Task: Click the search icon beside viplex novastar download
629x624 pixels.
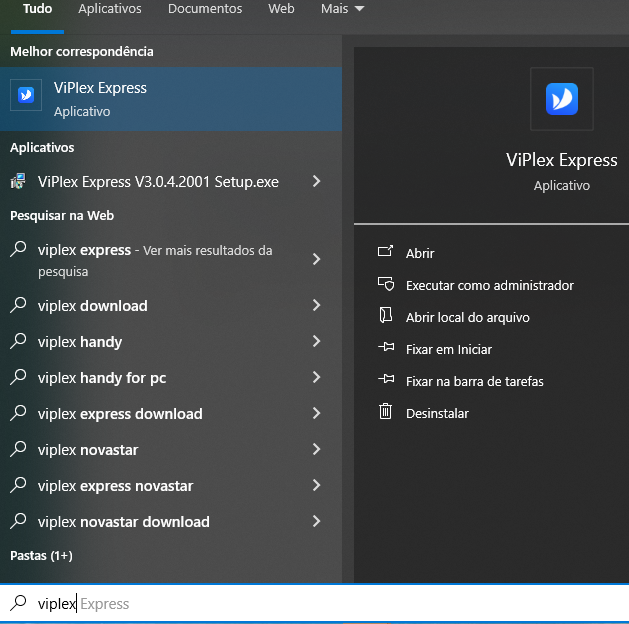Action: coord(18,521)
